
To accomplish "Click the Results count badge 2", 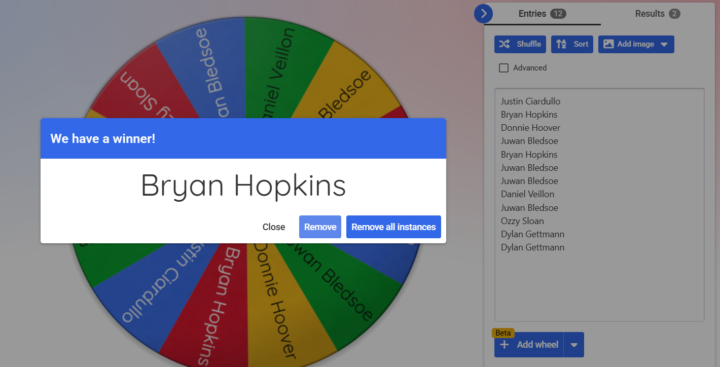I will point(674,14).
